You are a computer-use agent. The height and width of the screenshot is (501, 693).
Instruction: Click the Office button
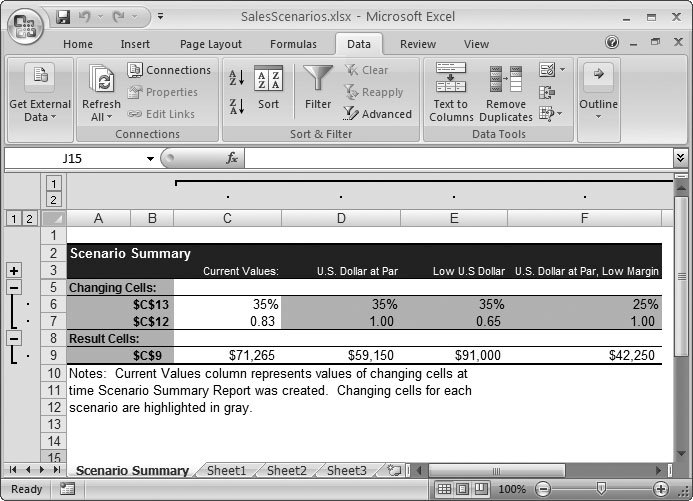[25, 24]
